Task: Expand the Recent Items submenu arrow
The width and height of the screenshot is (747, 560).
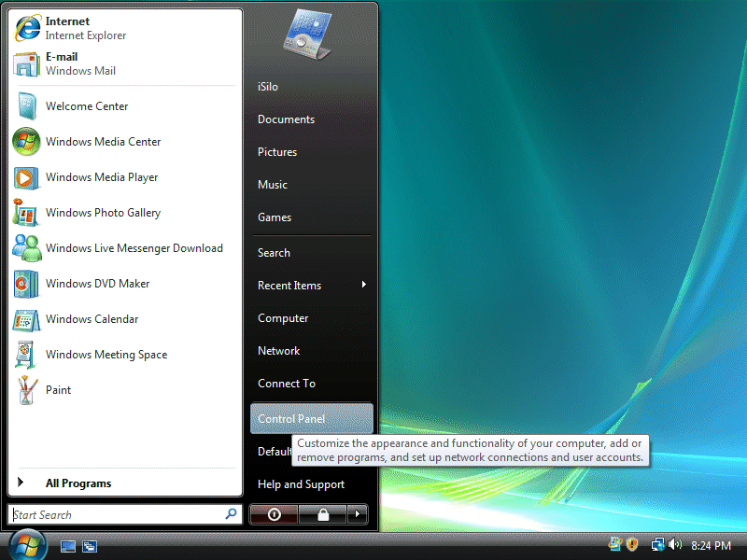Action: click(363, 285)
